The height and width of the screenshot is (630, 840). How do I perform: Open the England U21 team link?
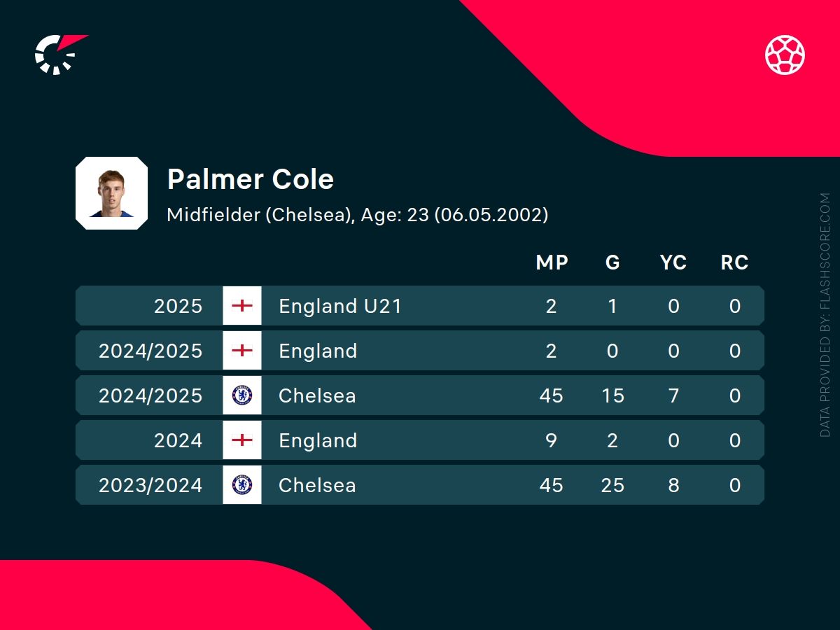click(340, 306)
